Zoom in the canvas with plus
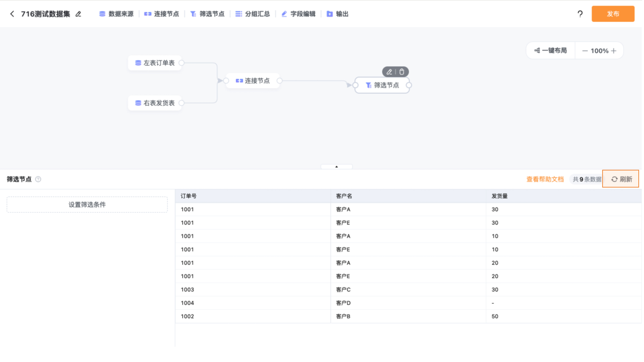The image size is (644, 362). click(x=613, y=51)
